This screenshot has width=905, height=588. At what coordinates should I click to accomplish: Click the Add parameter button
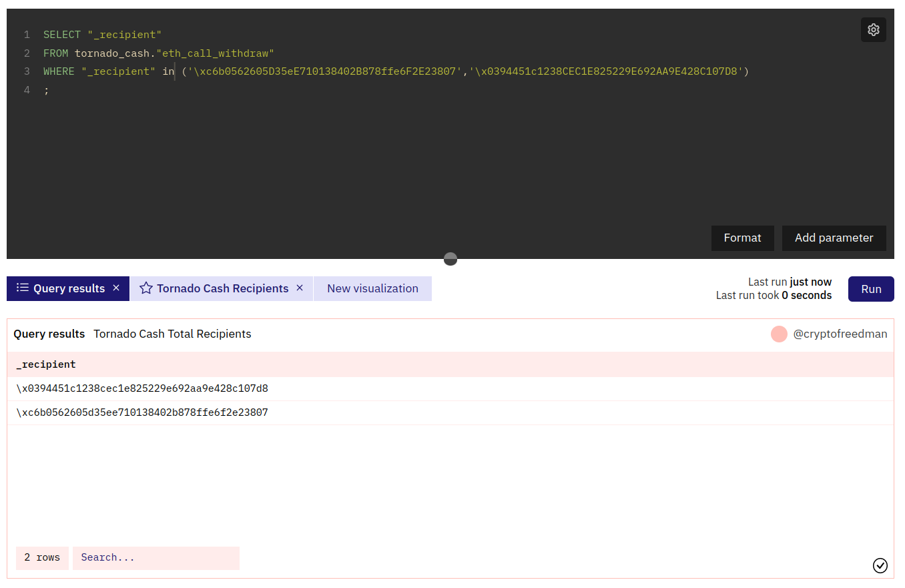[834, 238]
